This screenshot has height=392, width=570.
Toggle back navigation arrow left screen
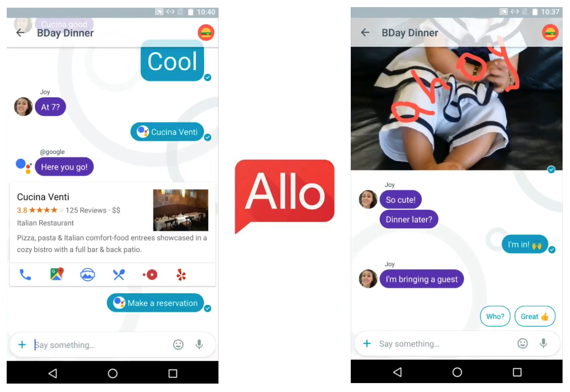point(21,32)
